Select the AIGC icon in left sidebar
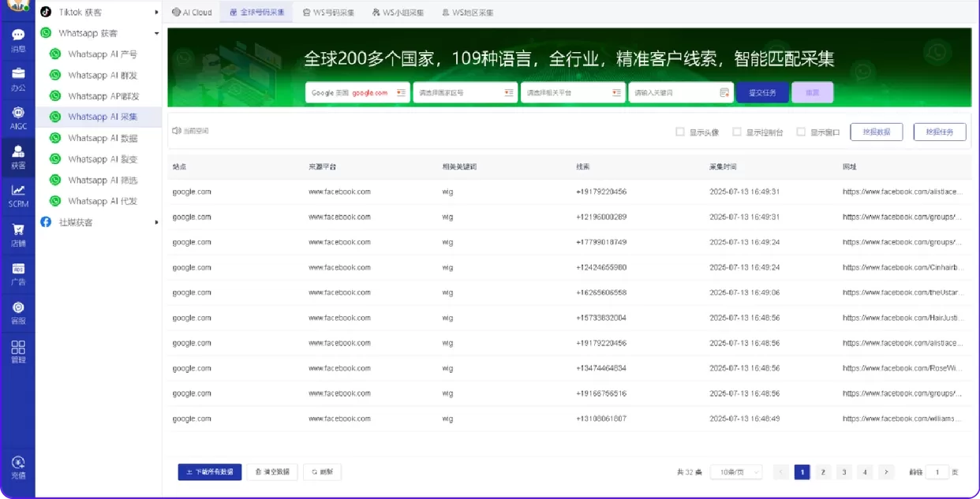 (17, 118)
